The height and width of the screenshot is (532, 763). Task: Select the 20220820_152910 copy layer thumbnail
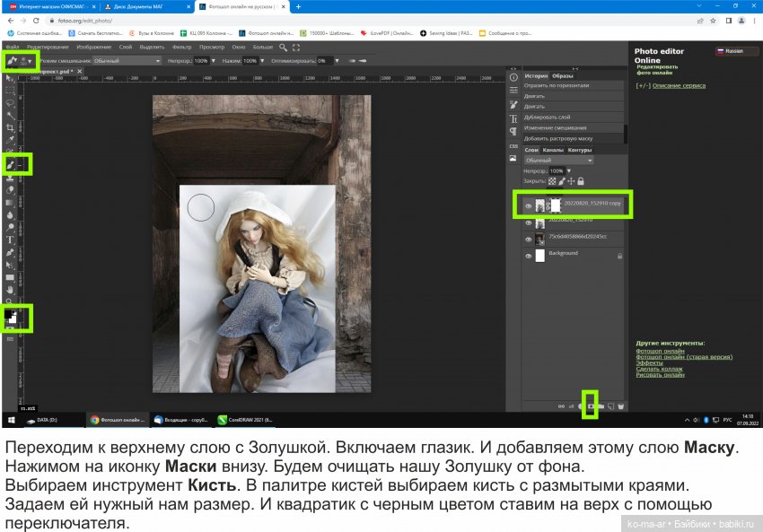539,205
